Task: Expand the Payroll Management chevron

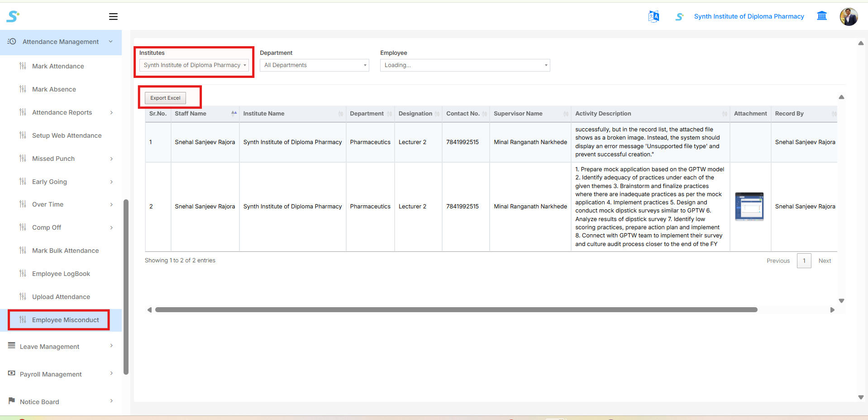Action: point(111,373)
